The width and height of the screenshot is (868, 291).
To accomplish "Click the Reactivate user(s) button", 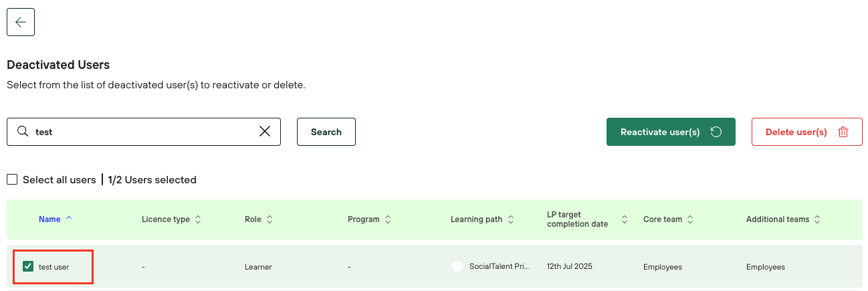I will 660,132.
